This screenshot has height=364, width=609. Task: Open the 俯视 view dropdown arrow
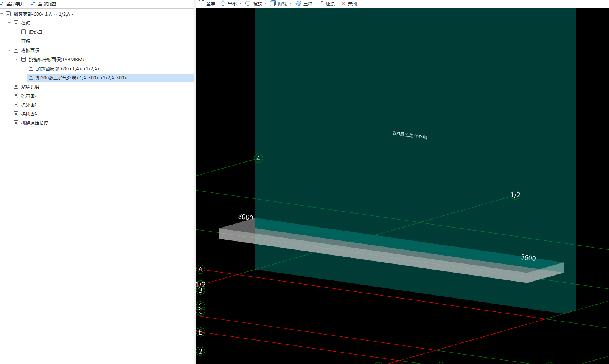tap(290, 4)
